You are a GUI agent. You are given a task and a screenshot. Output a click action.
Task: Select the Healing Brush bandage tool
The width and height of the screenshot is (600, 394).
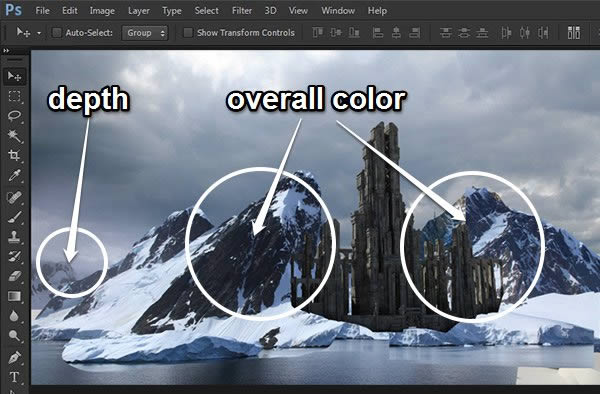pyautogui.click(x=15, y=197)
